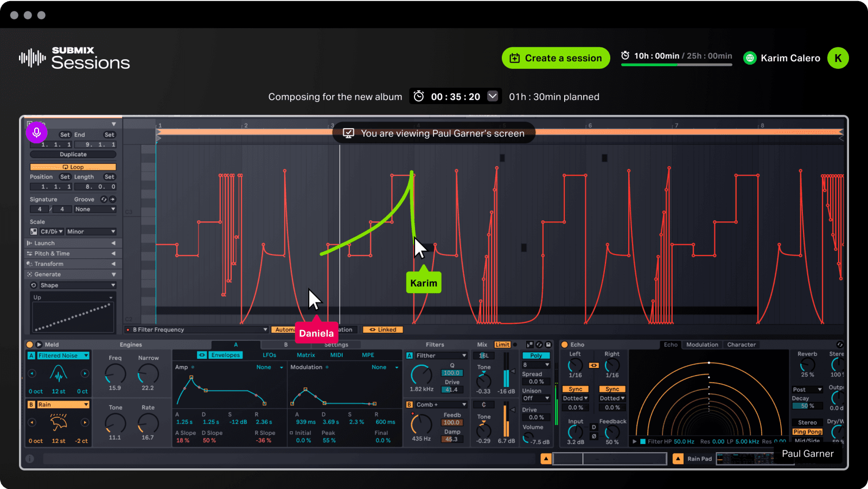Screen dimensions: 868x489
Task: Toggle Sync on the Left echo channel
Action: 575,389
